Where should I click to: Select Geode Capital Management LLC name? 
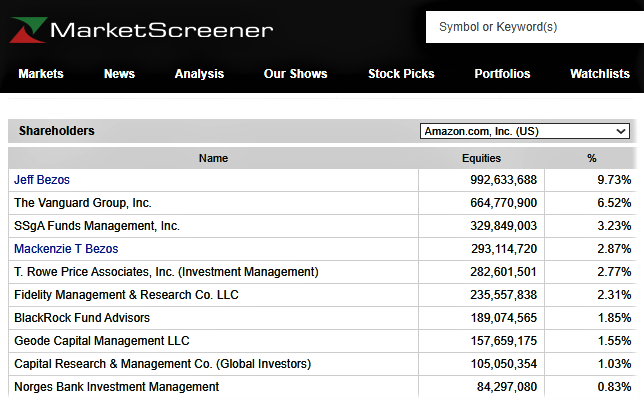coord(102,341)
